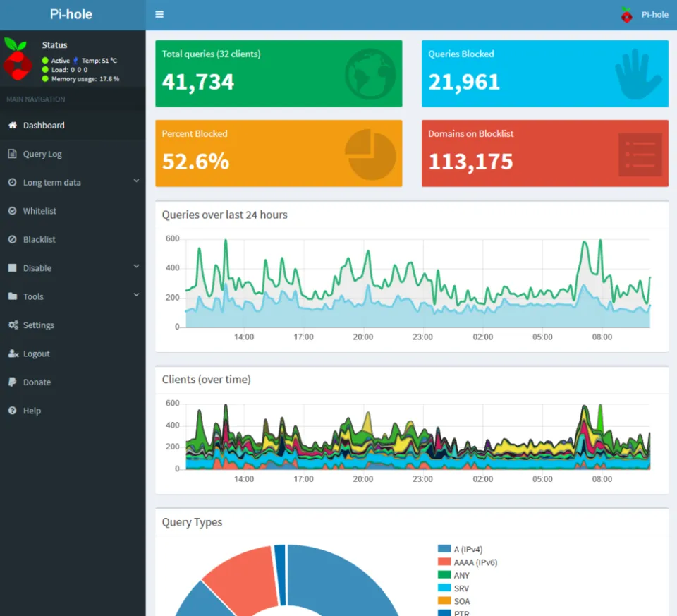Click the Status heading in sidebar
The height and width of the screenshot is (616, 677).
click(x=54, y=45)
